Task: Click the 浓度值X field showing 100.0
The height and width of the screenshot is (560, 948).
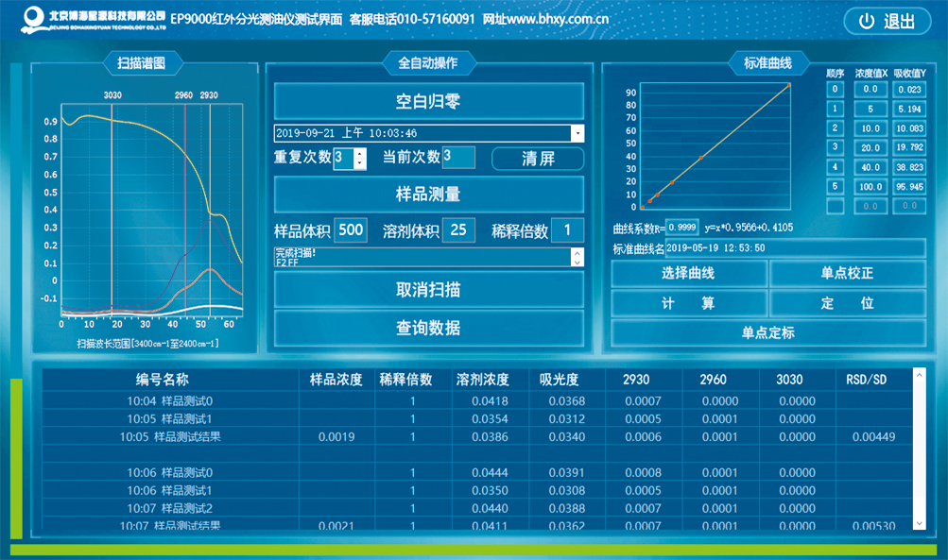Action: (x=870, y=187)
